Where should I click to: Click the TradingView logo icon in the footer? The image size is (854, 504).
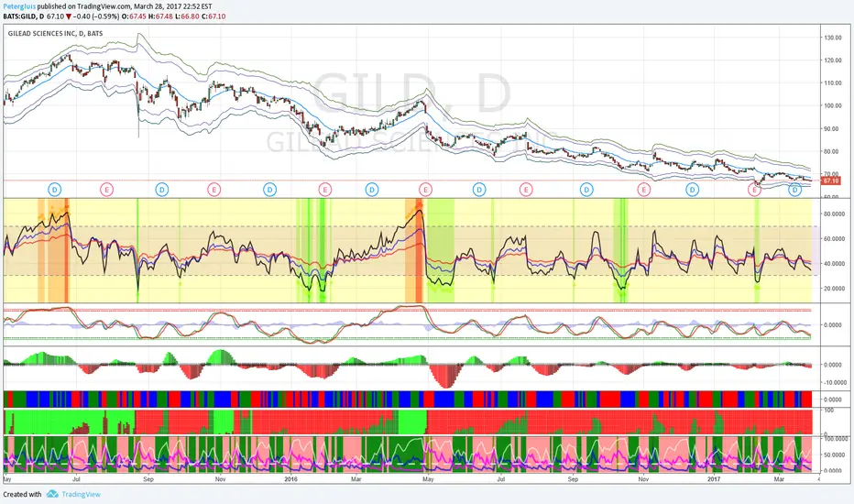52,494
